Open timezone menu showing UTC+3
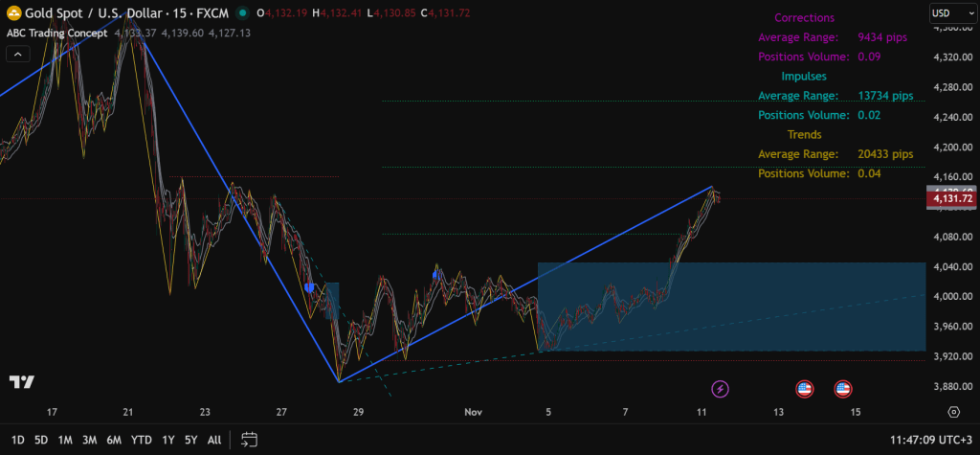This screenshot has width=980, height=455. point(925,440)
